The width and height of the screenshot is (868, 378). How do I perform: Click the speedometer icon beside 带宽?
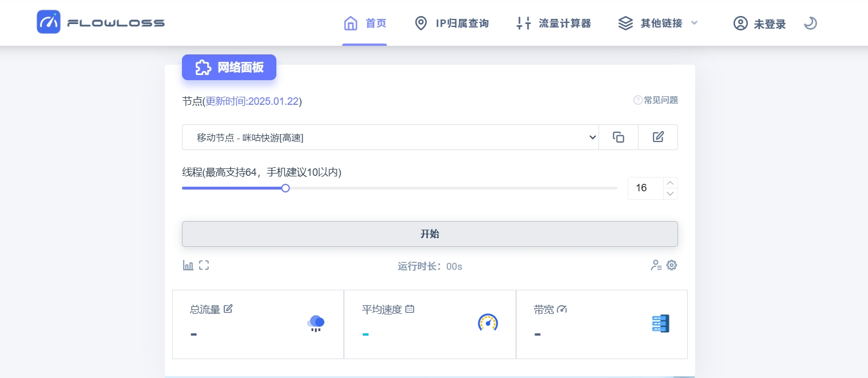[x=562, y=309]
